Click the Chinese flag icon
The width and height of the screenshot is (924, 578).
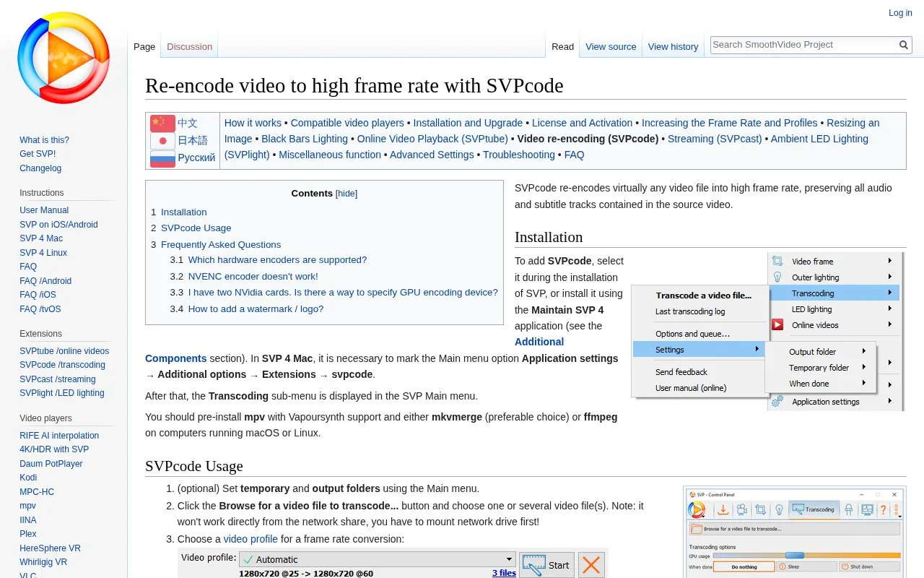[162, 123]
